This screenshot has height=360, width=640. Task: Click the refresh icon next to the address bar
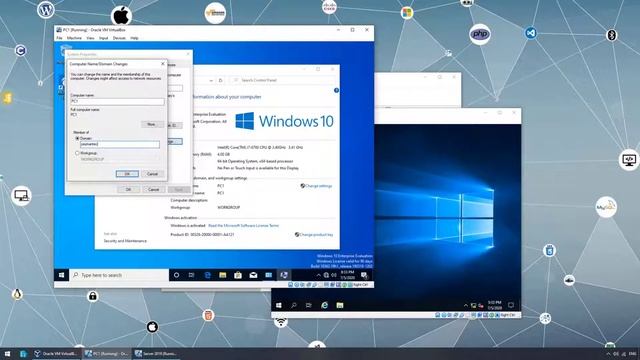click(x=220, y=80)
